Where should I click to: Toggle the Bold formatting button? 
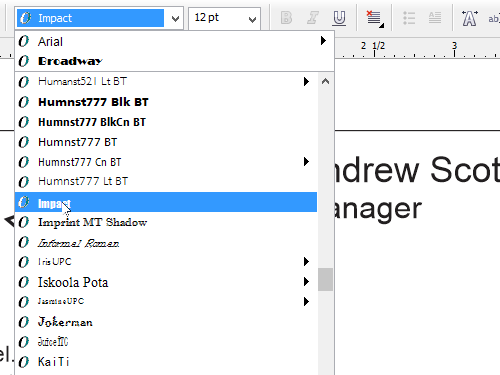point(286,18)
